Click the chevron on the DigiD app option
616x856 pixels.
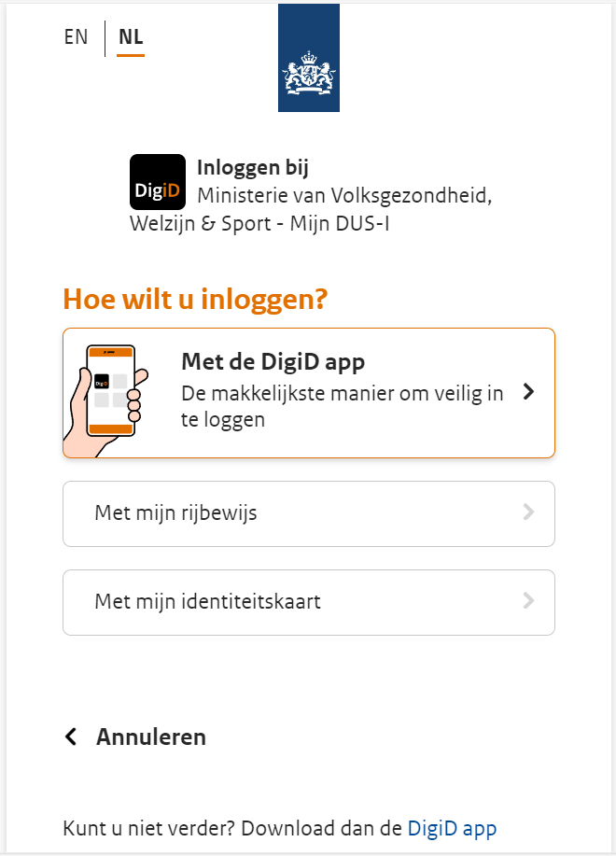pos(528,392)
